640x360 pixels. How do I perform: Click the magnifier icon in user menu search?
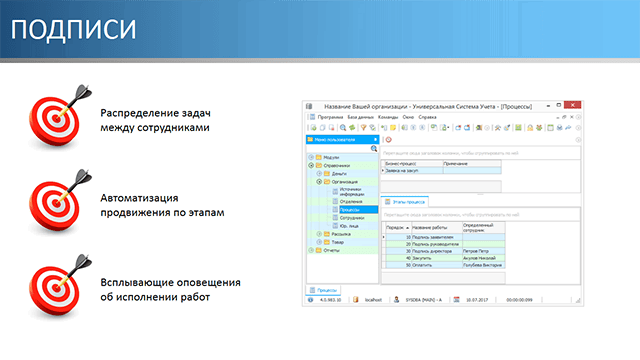[373, 149]
